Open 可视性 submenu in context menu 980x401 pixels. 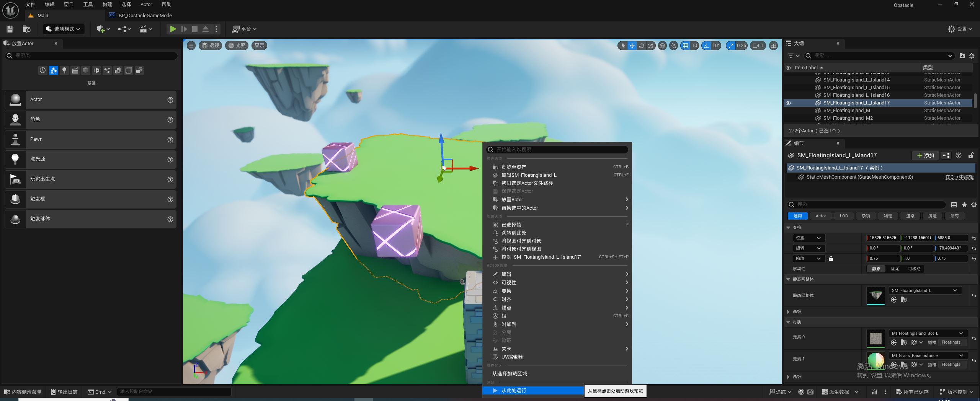click(x=557, y=283)
